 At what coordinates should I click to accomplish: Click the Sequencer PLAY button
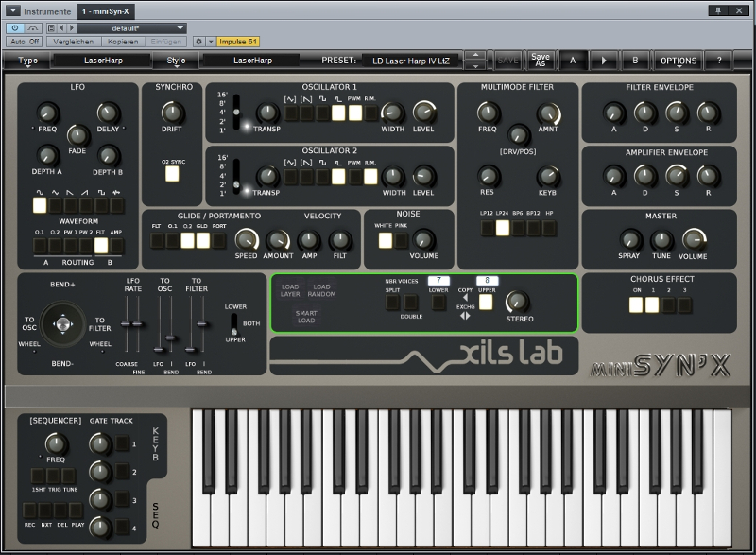[77, 510]
